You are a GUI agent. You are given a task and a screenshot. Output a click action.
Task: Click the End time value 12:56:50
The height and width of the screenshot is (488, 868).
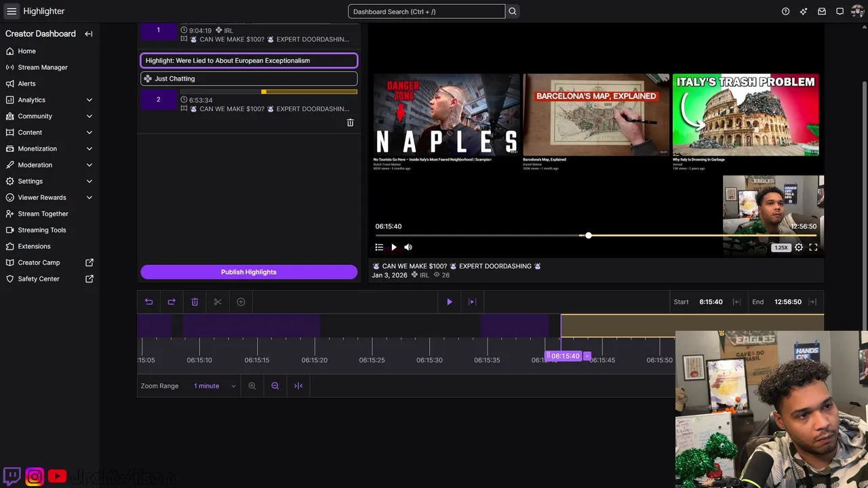tap(788, 302)
